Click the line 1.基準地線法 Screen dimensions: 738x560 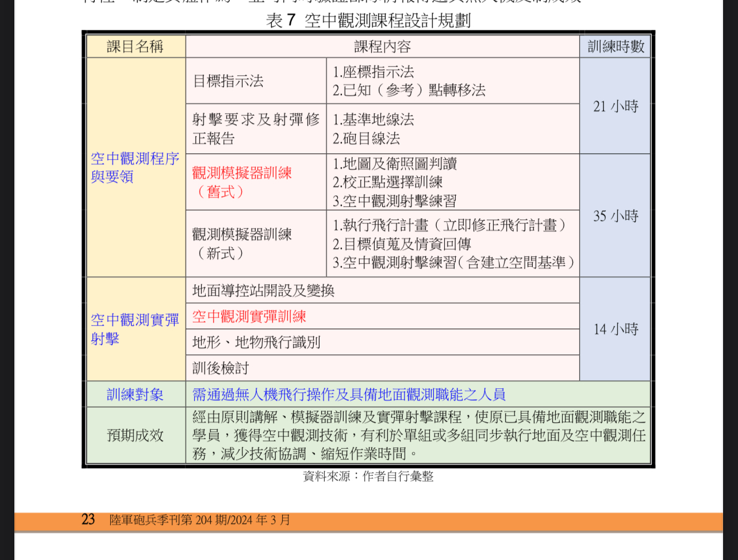[373, 119]
